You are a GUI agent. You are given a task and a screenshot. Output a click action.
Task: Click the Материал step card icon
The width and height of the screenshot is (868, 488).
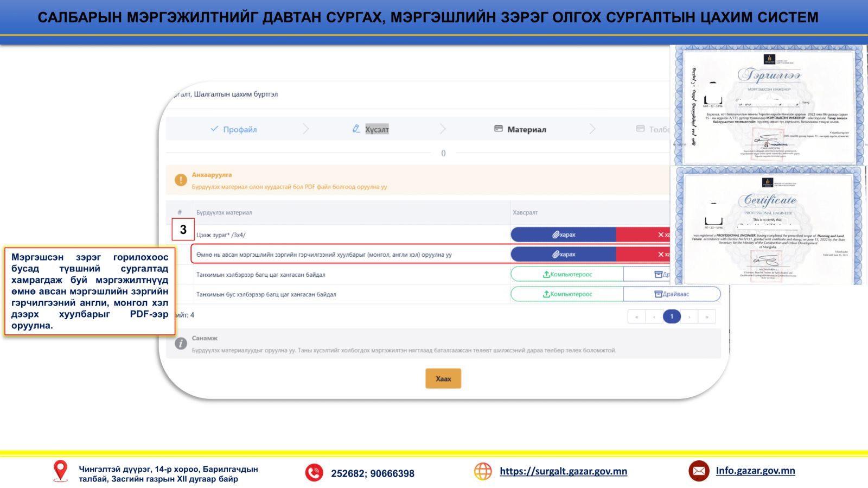click(498, 129)
